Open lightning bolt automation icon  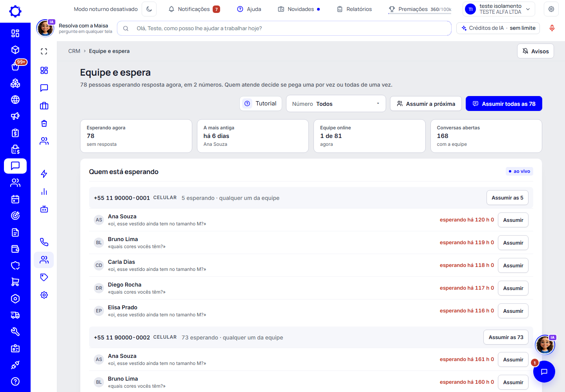click(x=44, y=174)
